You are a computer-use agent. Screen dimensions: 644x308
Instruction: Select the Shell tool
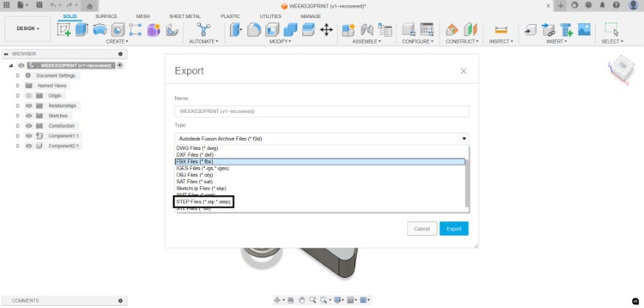(272, 29)
